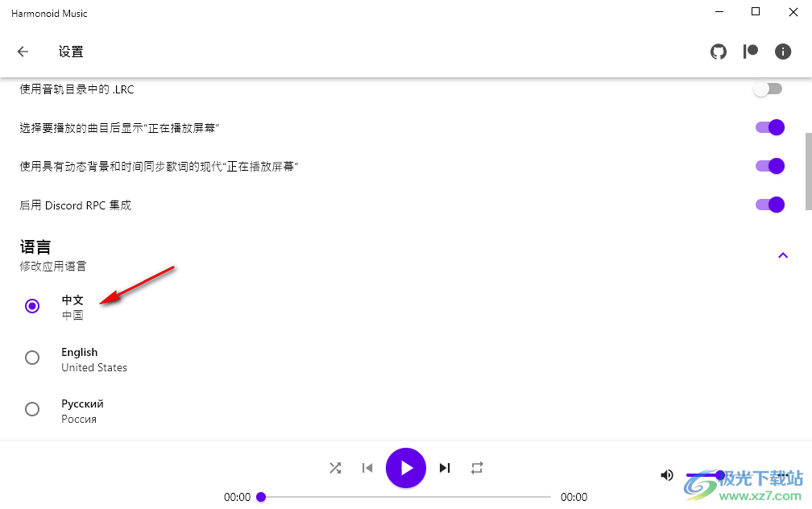Click the United States label text
Image resolution: width=812 pixels, height=509 pixels.
tap(93, 367)
